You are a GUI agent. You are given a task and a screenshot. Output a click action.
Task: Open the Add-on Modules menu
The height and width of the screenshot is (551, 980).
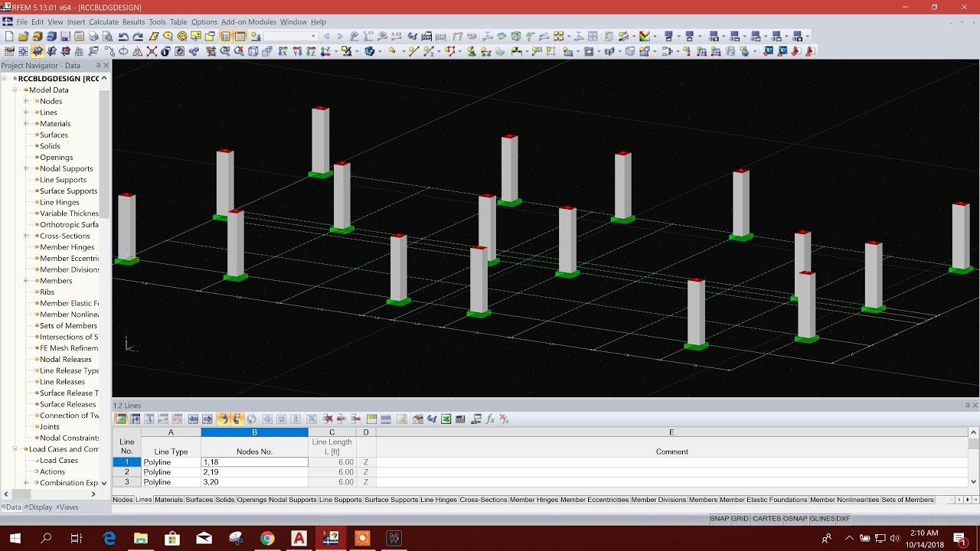coord(248,21)
